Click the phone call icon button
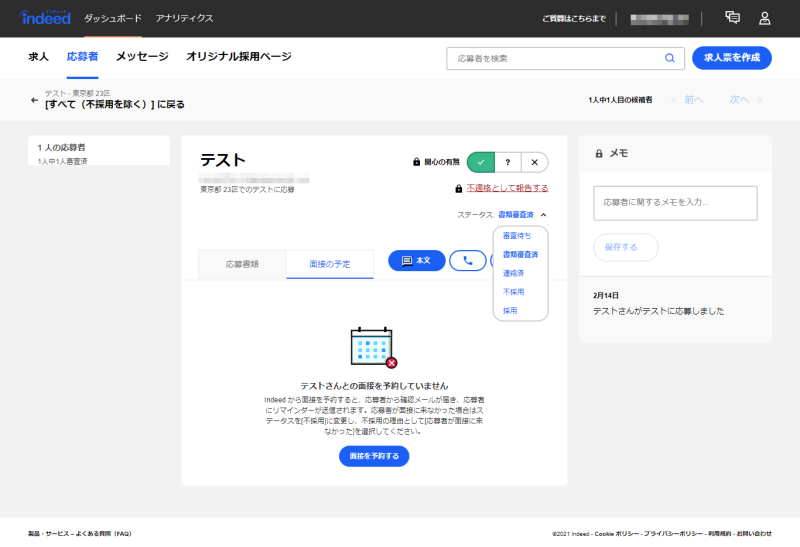Viewport: 800px width, 547px height. click(x=467, y=260)
